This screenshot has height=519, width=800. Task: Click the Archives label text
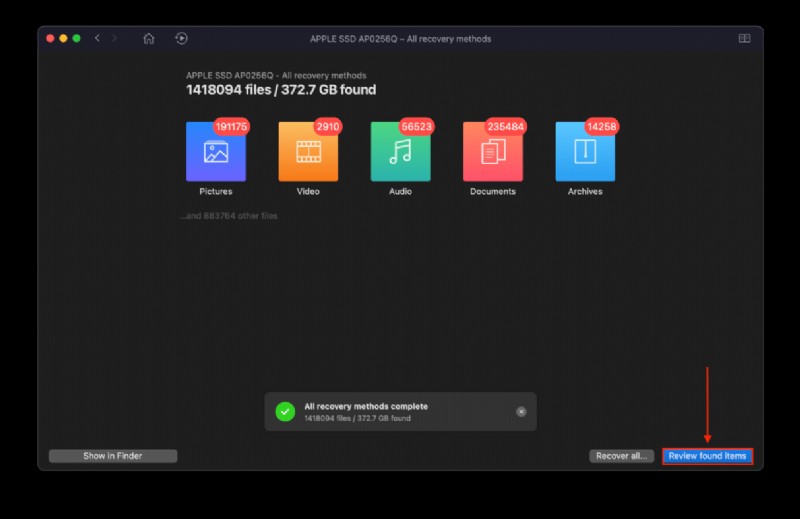(585, 191)
